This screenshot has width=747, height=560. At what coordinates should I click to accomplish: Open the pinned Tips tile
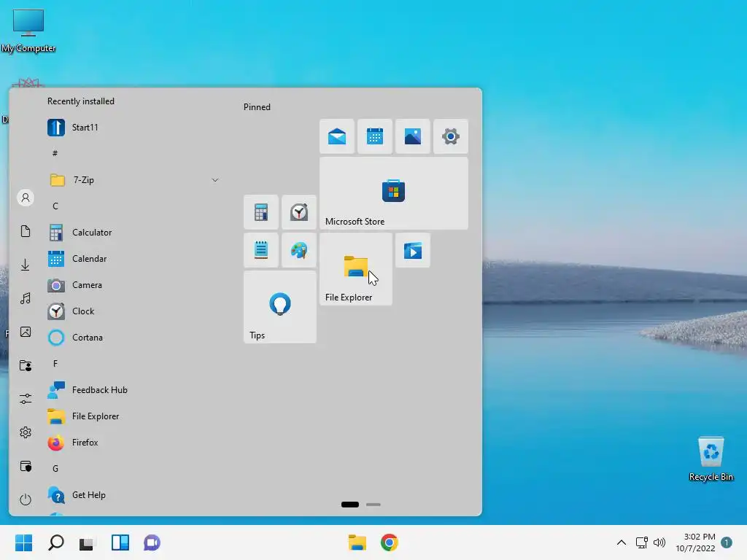point(280,307)
